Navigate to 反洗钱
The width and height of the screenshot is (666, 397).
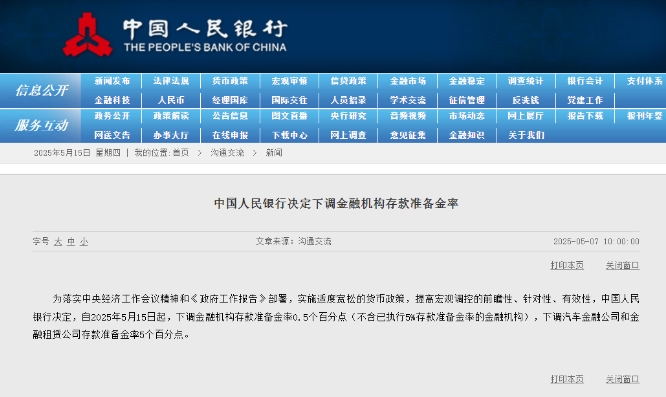click(526, 100)
